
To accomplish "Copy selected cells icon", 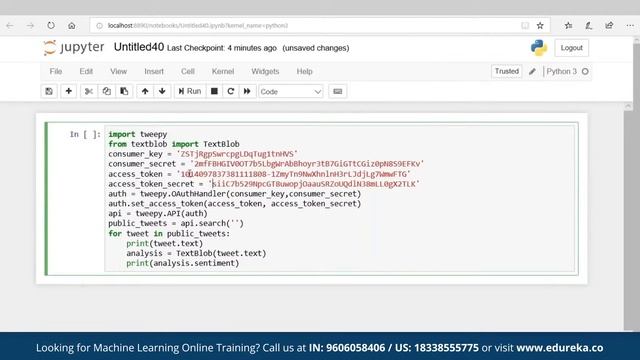I will click(107, 91).
